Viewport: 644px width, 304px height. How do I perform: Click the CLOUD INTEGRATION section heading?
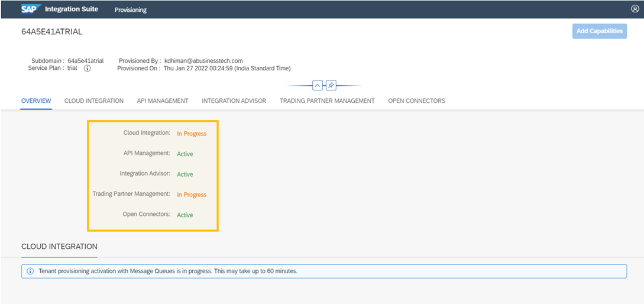59,247
